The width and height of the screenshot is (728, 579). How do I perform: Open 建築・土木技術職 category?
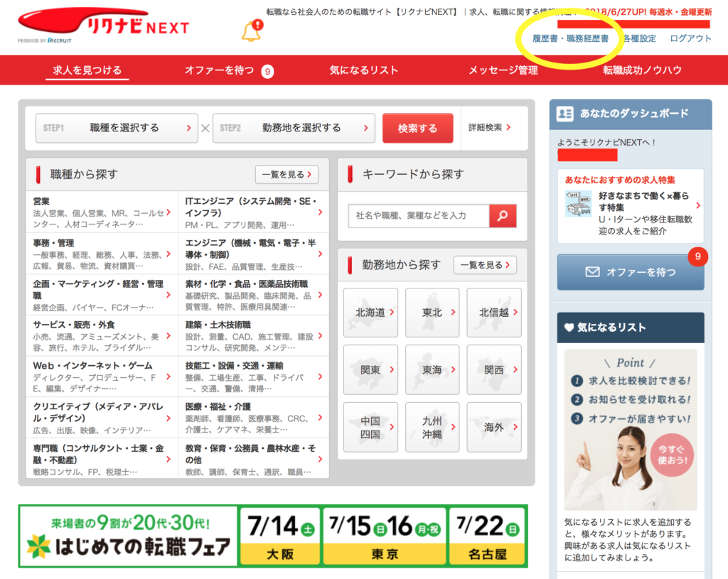(x=254, y=335)
